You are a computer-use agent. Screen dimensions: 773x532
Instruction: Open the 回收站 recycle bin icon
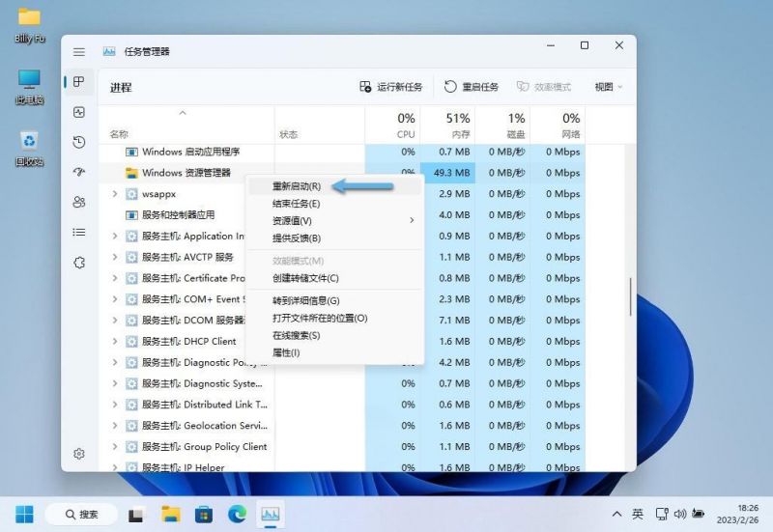pyautogui.click(x=30, y=149)
